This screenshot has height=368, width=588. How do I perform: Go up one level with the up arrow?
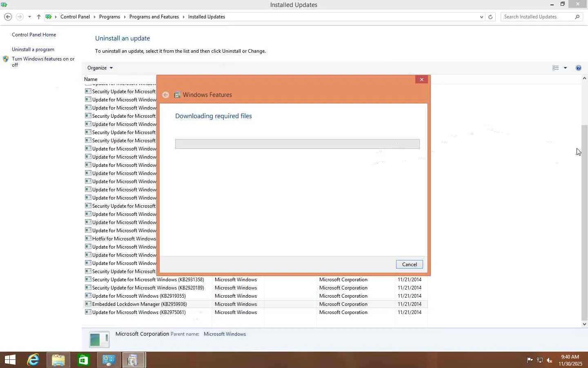tap(39, 17)
